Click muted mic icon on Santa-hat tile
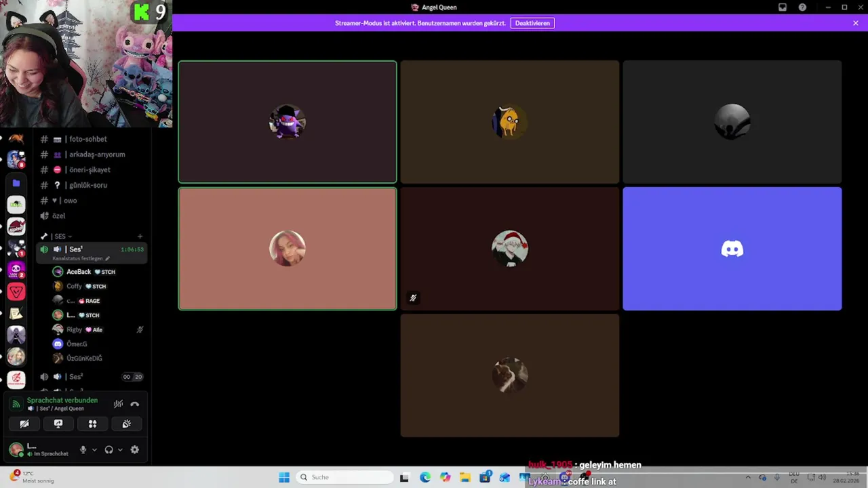868x488 pixels. tap(413, 298)
